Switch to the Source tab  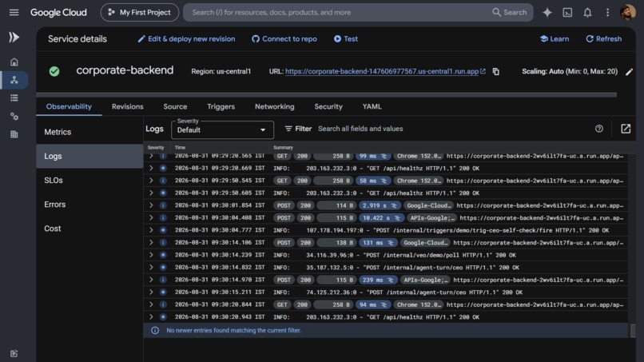coord(175,106)
